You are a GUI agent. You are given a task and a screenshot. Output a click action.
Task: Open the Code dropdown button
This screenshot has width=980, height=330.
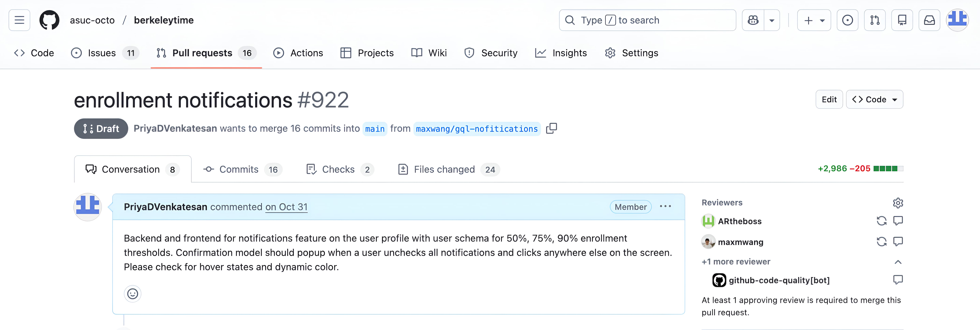(x=874, y=99)
